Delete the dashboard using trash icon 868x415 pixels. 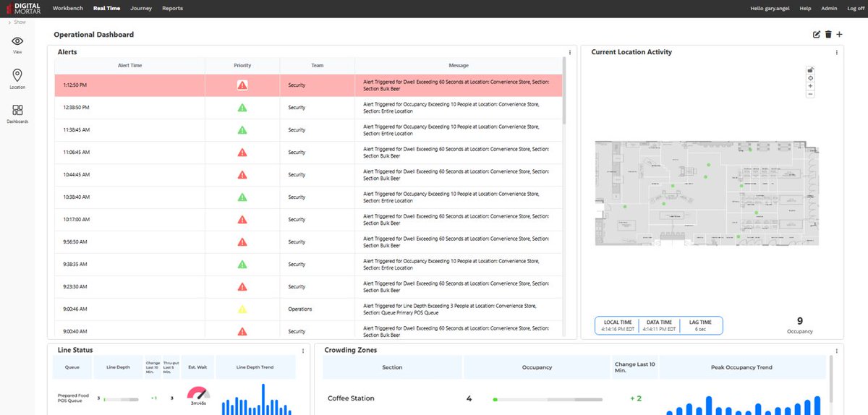[828, 35]
